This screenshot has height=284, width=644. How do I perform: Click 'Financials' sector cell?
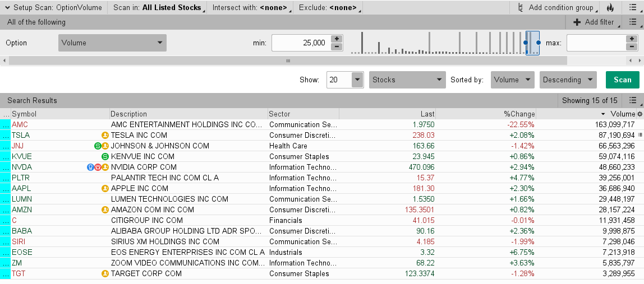coord(286,220)
